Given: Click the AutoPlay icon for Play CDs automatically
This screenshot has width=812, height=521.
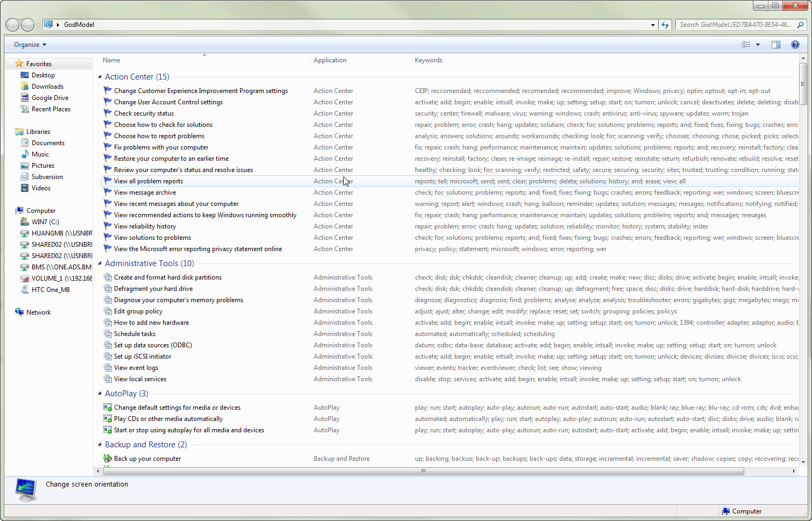Looking at the screenshot, I should (x=108, y=419).
